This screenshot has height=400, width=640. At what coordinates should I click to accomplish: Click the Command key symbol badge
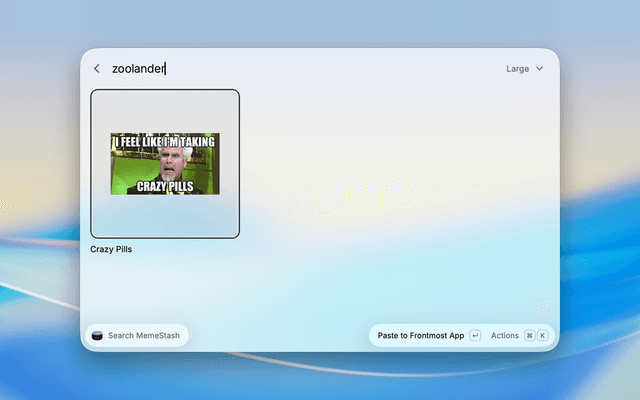click(x=529, y=336)
